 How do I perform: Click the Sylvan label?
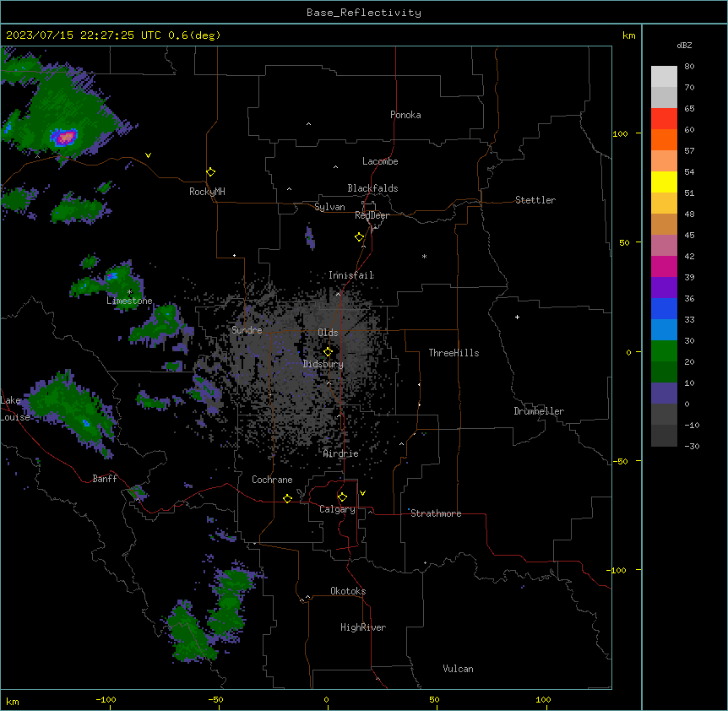pyautogui.click(x=329, y=207)
